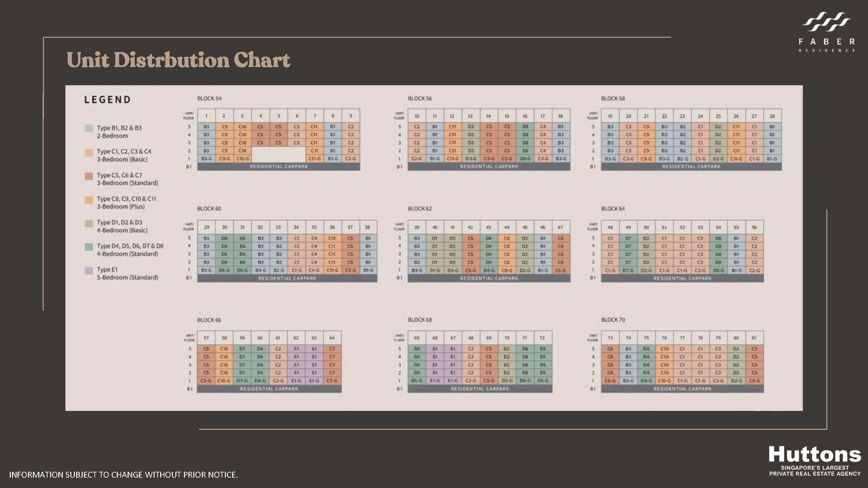Select Block 66 Residential Carpark bar

coord(269,389)
